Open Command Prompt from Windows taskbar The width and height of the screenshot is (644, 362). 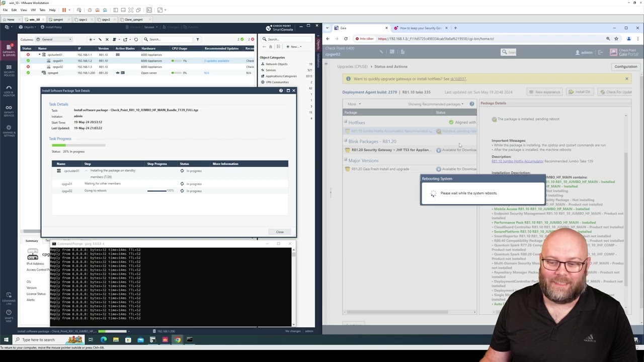(190, 340)
